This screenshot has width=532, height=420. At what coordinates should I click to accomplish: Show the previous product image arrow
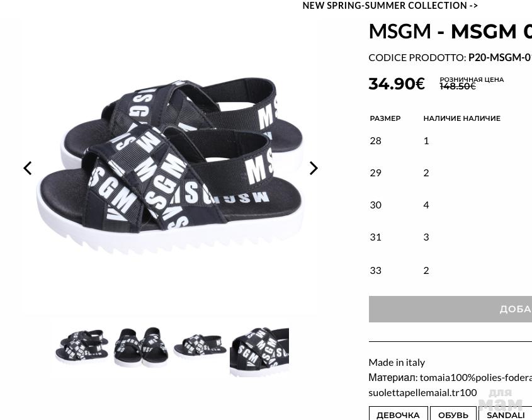[x=28, y=168]
